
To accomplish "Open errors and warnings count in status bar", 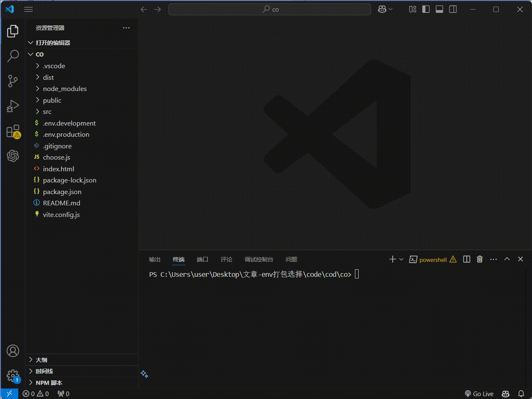I will click(x=36, y=394).
